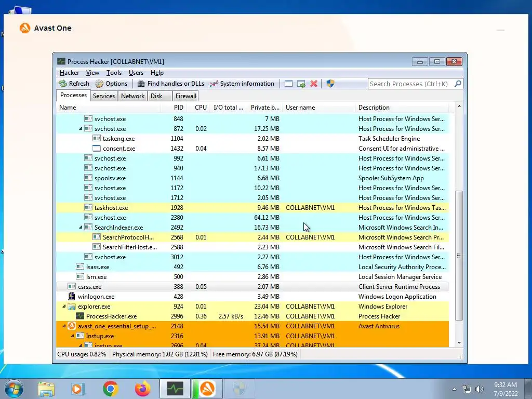Sort by the CPU column header
The height and width of the screenshot is (399, 532).
click(198, 107)
